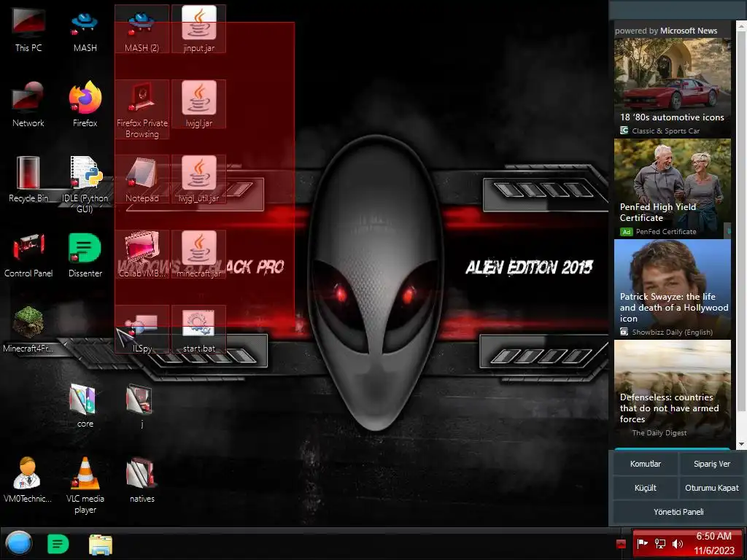Click The Daily Digest source label

[x=659, y=433]
